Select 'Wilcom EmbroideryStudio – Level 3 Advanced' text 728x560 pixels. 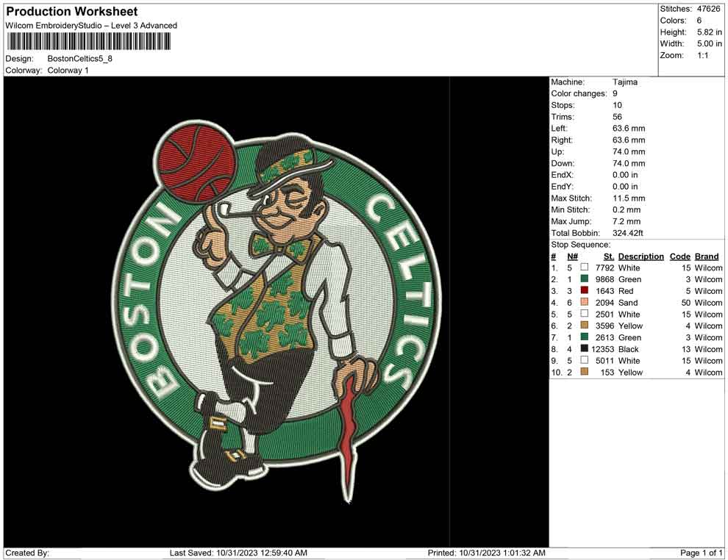pos(91,26)
